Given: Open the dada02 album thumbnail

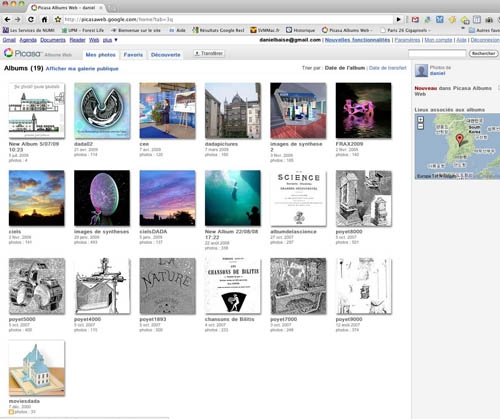Looking at the screenshot, I should tap(102, 111).
